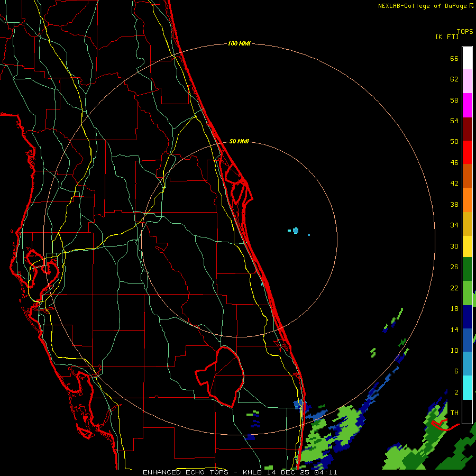Select the dark orange legend swatch
The width and height of the screenshot is (476, 476).
(467, 176)
